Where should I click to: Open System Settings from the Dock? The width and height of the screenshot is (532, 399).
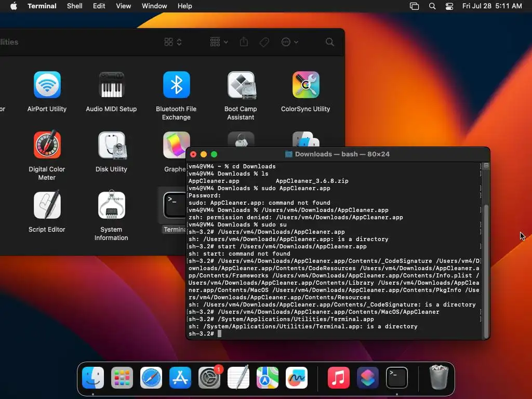click(x=209, y=378)
